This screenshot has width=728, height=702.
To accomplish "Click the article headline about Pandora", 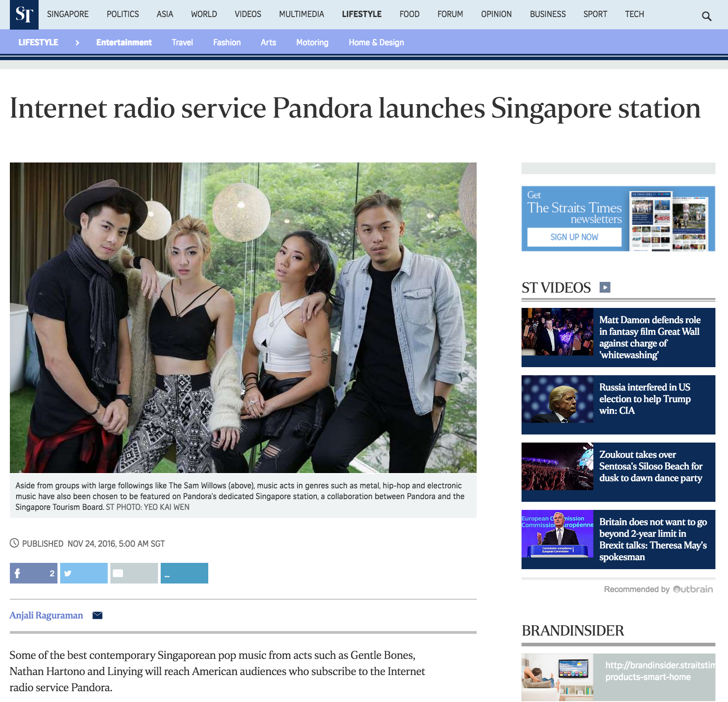I will click(x=355, y=108).
